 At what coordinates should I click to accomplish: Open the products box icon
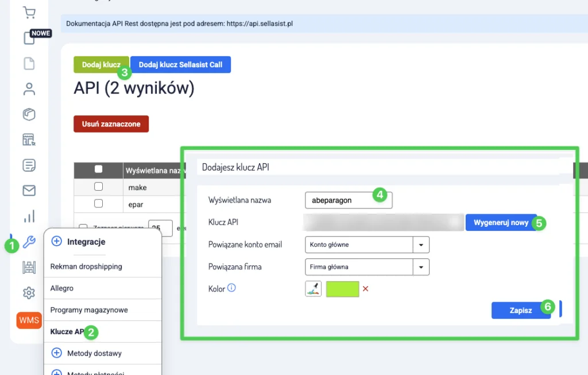pos(29,114)
